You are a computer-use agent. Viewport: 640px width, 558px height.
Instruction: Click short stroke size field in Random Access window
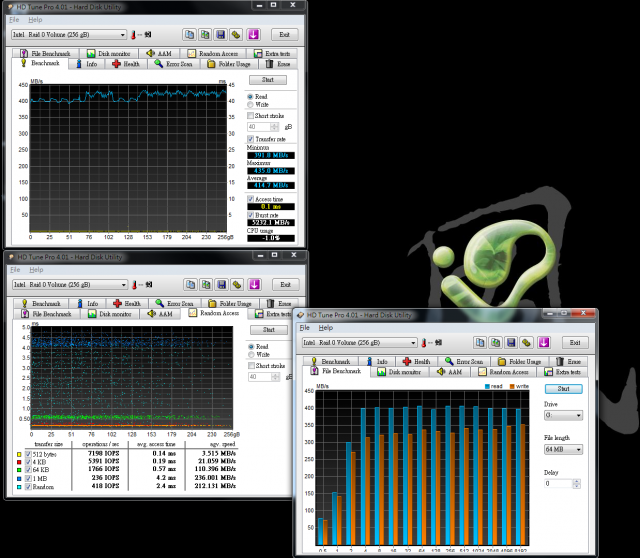pyautogui.click(x=260, y=377)
